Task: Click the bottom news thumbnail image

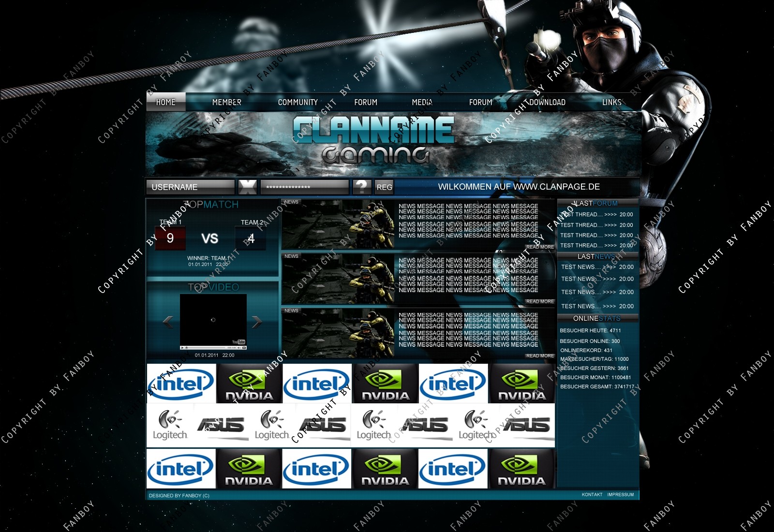Action: coord(338,334)
